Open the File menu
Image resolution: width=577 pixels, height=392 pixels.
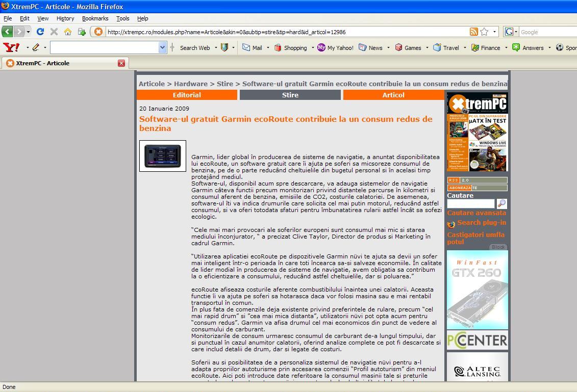[8, 18]
